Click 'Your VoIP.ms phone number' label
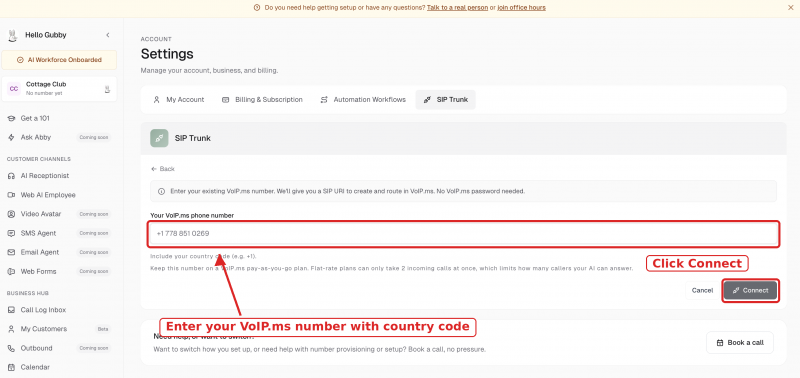 coord(192,216)
